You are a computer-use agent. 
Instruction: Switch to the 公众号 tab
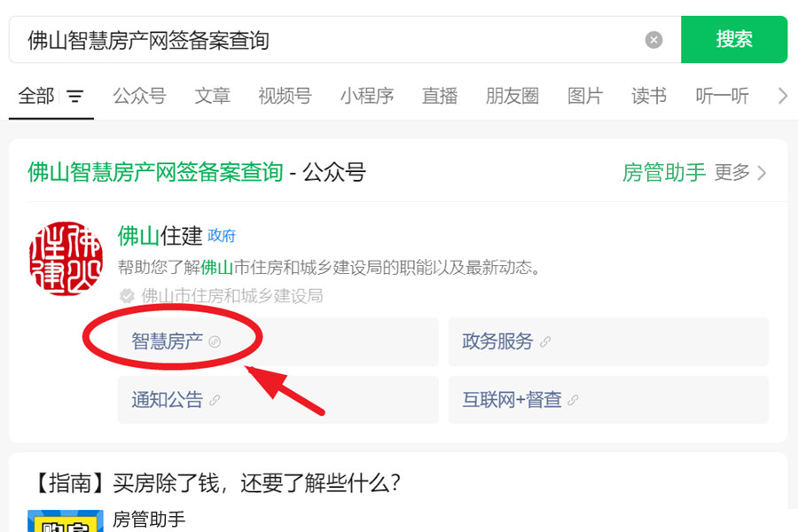coord(139,96)
